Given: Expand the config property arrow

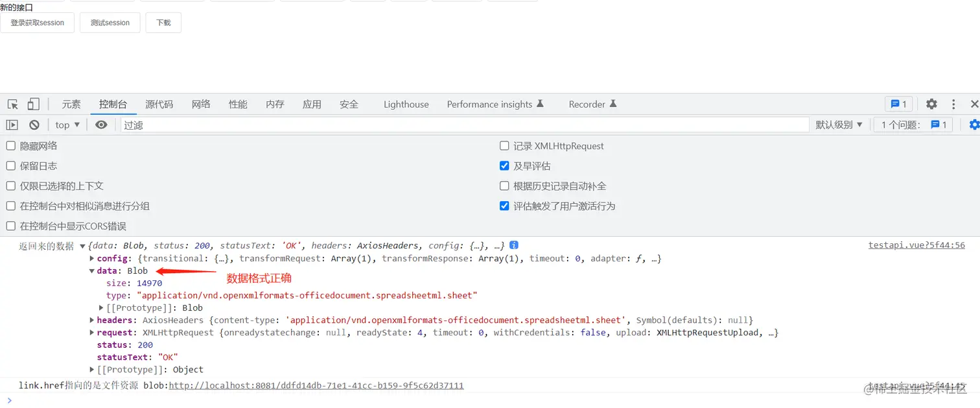Looking at the screenshot, I should point(92,258).
